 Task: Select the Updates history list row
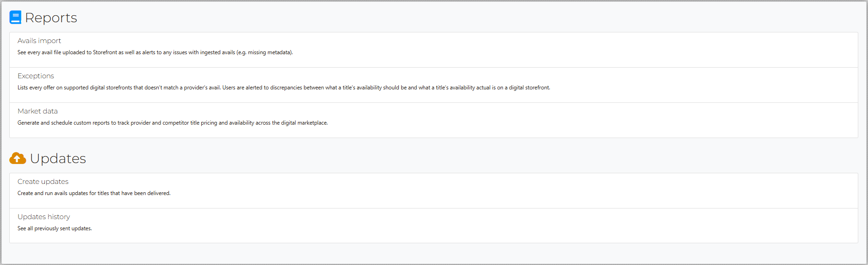click(x=434, y=226)
